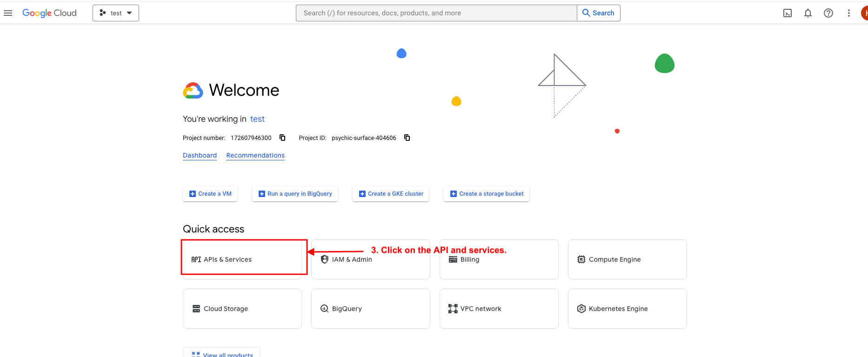Copy the project number
The height and width of the screenshot is (357, 868).
282,138
